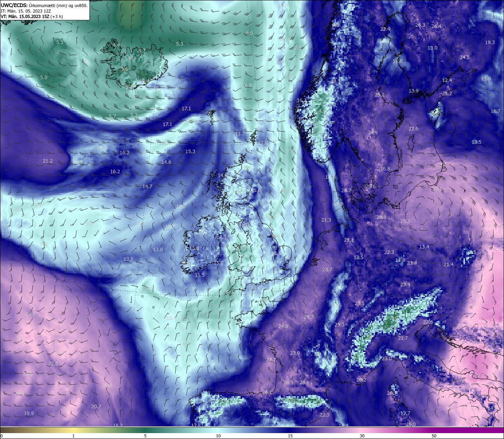Click the map value 5.3
The width and height of the screenshot is (504, 439).
point(180,44)
